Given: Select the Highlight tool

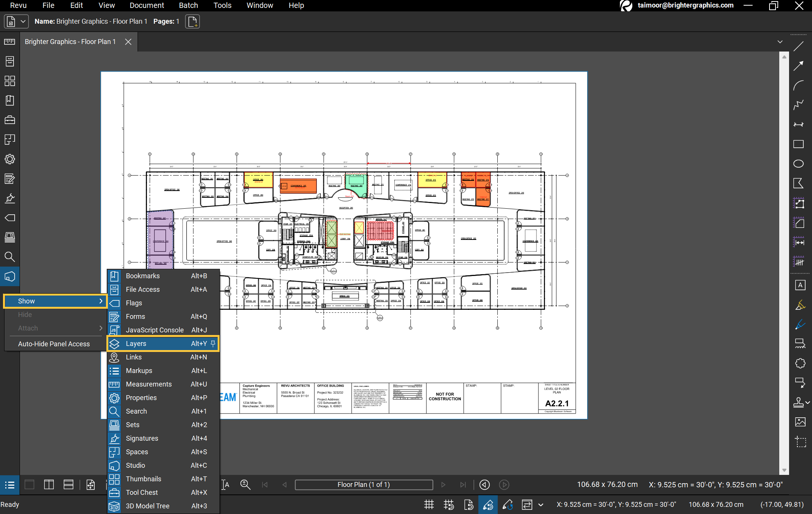Looking at the screenshot, I should pyautogui.click(x=800, y=305).
